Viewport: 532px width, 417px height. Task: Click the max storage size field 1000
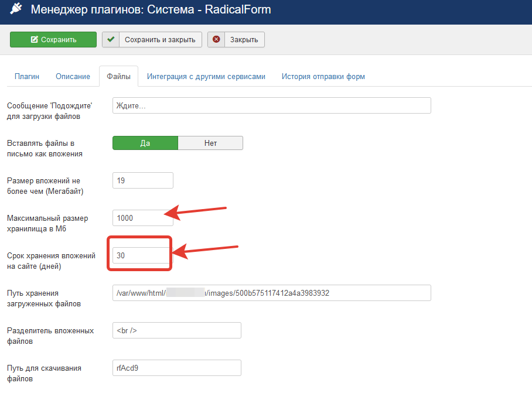click(142, 218)
